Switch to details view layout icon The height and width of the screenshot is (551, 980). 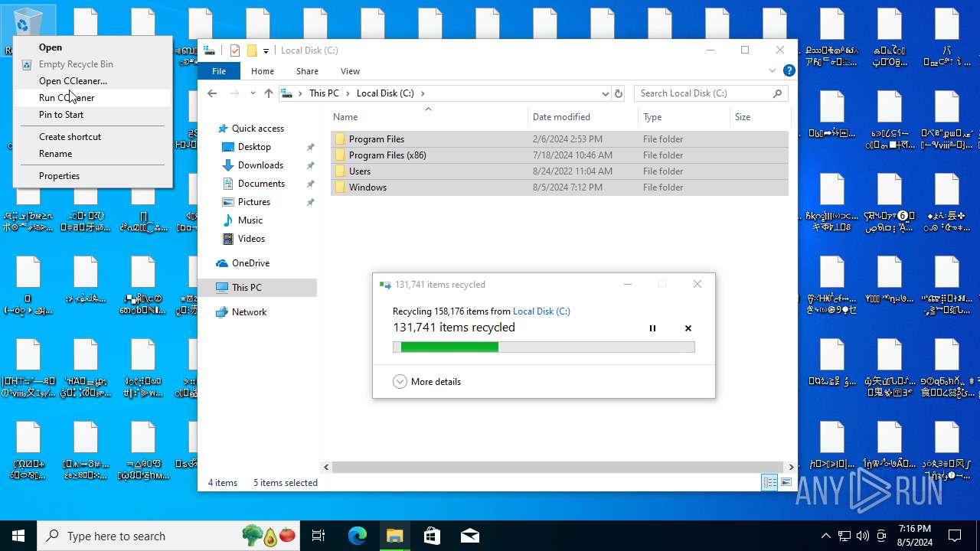click(769, 483)
